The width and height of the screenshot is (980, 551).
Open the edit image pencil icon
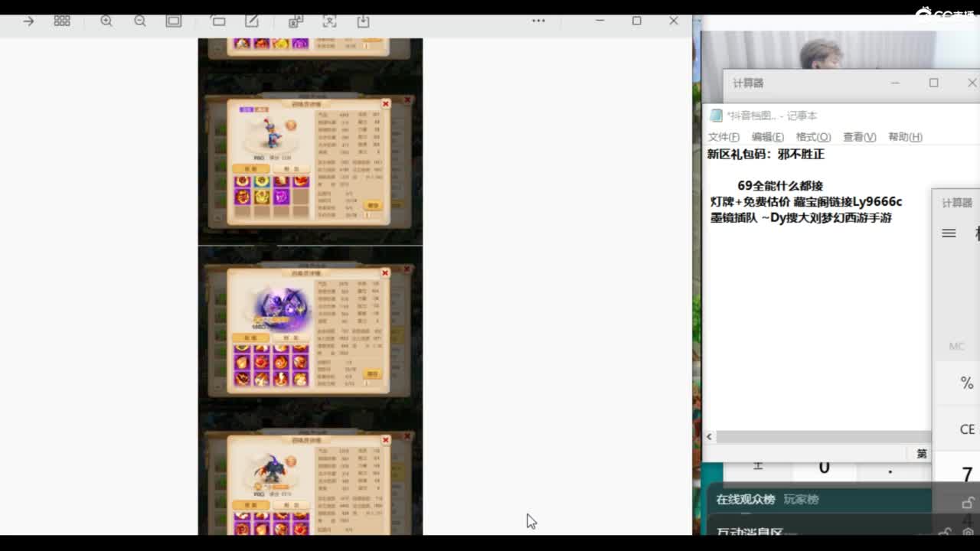(252, 21)
